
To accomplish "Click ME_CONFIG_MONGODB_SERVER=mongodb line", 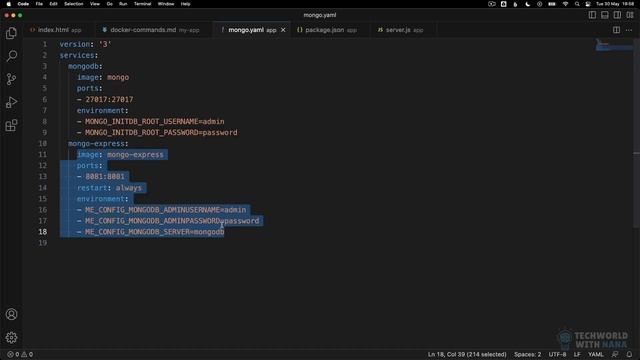I will tap(155, 232).
